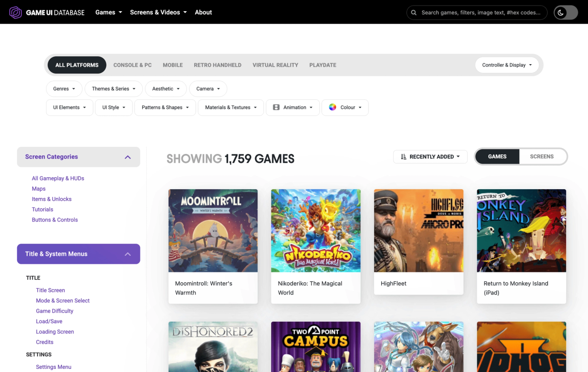The height and width of the screenshot is (372, 588).
Task: Open the Tutorials category link
Action: tap(43, 210)
